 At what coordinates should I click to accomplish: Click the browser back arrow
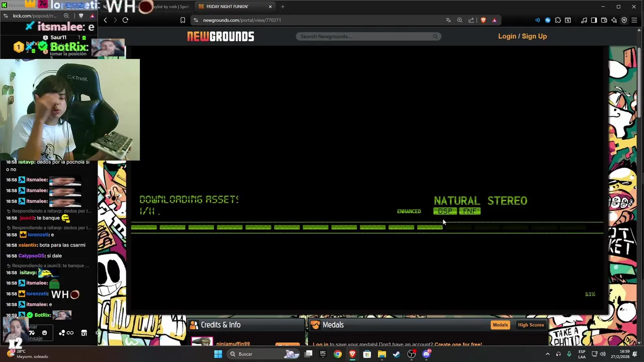(105, 20)
